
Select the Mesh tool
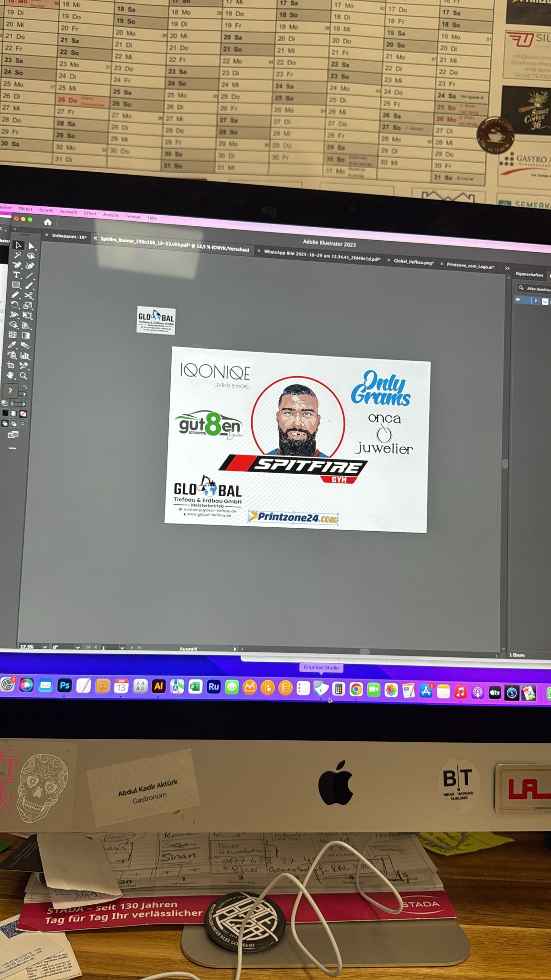point(12,334)
